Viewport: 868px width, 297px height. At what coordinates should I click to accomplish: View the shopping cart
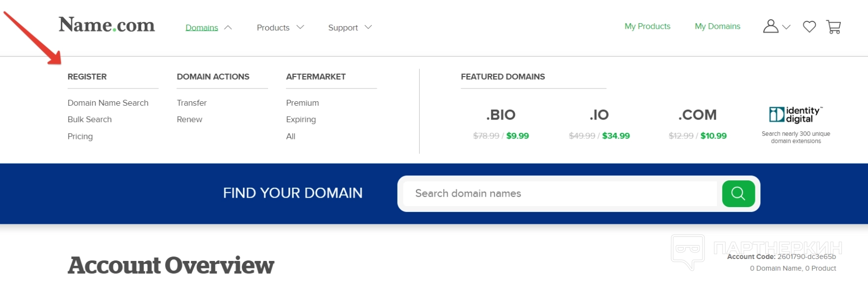(x=833, y=27)
